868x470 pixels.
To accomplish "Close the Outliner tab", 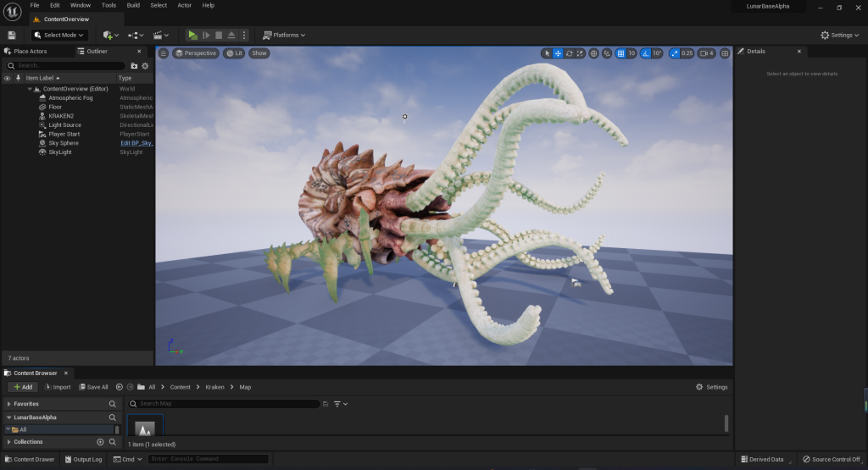I will pos(139,51).
